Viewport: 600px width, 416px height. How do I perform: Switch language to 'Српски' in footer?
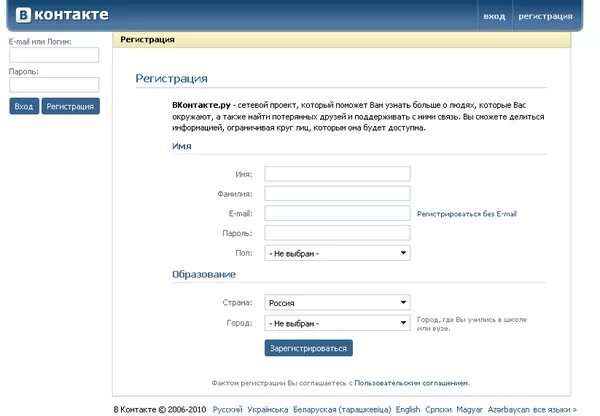438,409
